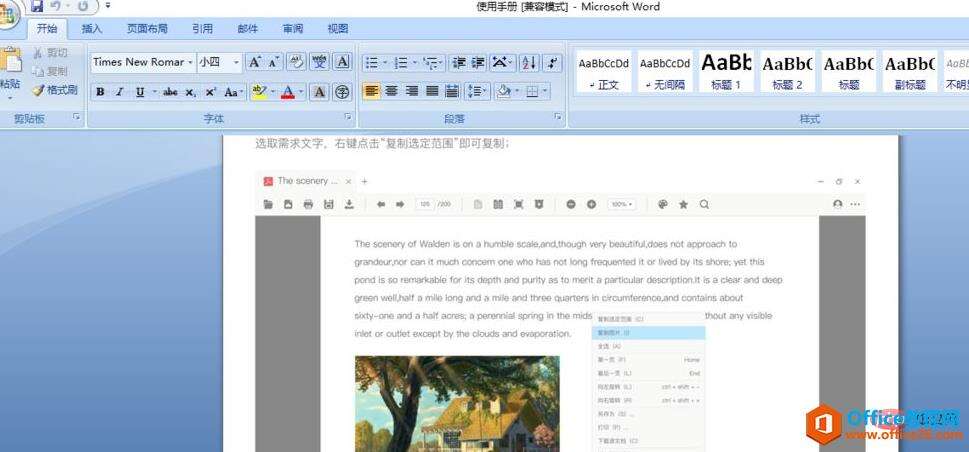
Task: Expand the font color dropdown arrow
Action: coord(301,92)
